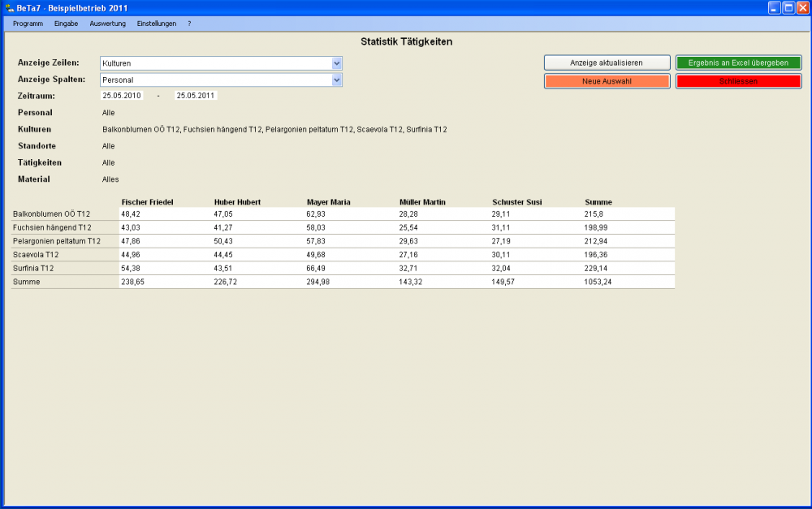Open the question mark help menu

(x=189, y=24)
